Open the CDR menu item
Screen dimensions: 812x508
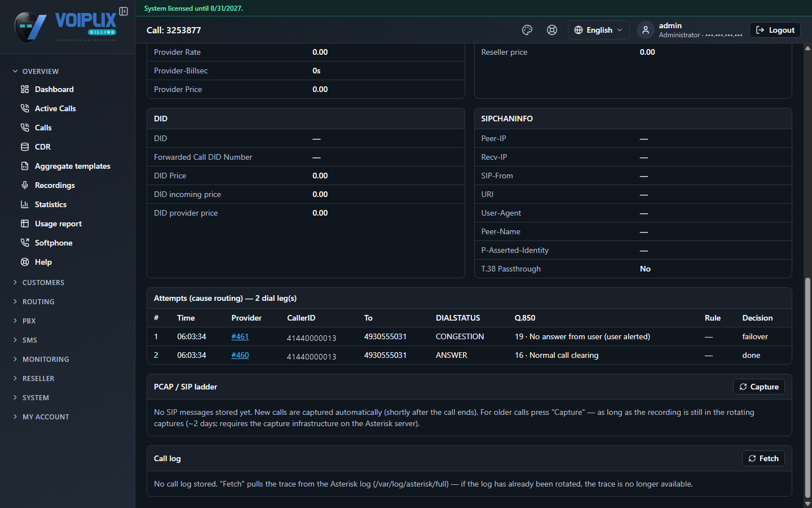(43, 147)
